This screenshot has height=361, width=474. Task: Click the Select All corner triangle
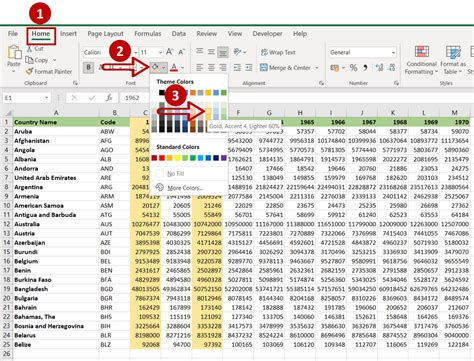(8, 113)
